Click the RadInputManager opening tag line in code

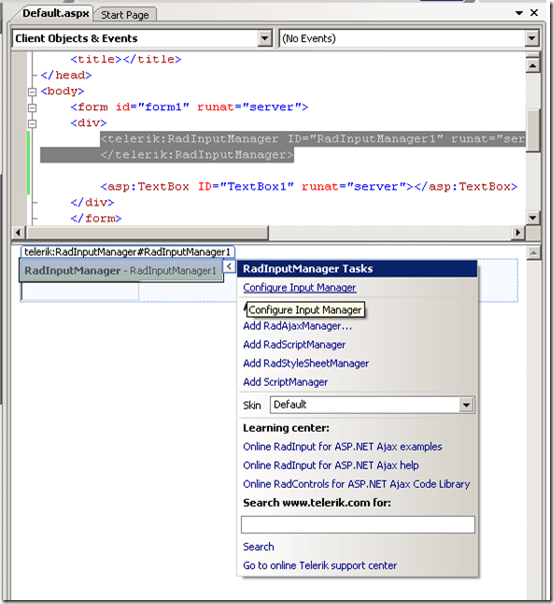coord(312,139)
